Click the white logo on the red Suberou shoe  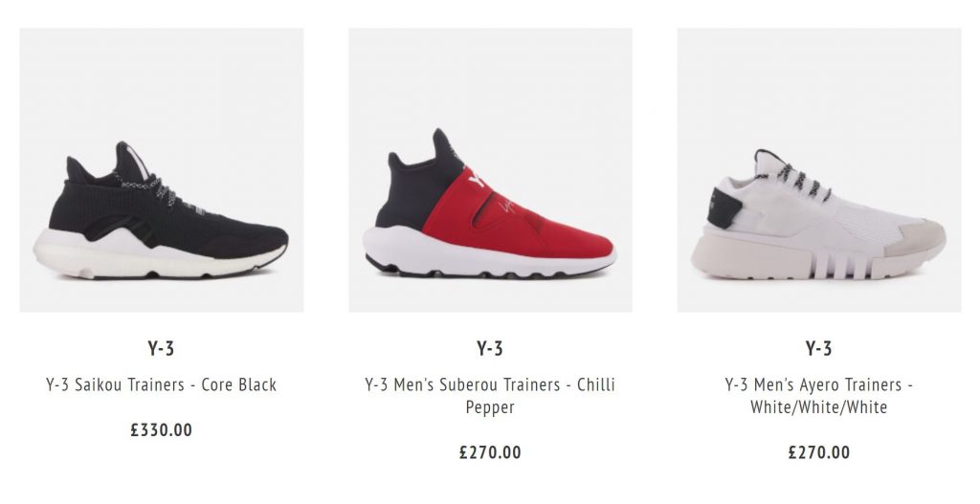pos(478,177)
